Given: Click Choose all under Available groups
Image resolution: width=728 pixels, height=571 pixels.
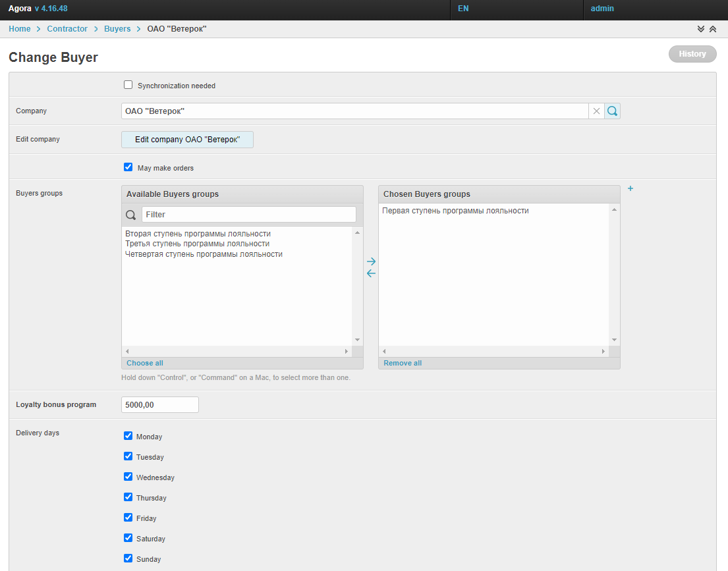Looking at the screenshot, I should click(x=145, y=363).
